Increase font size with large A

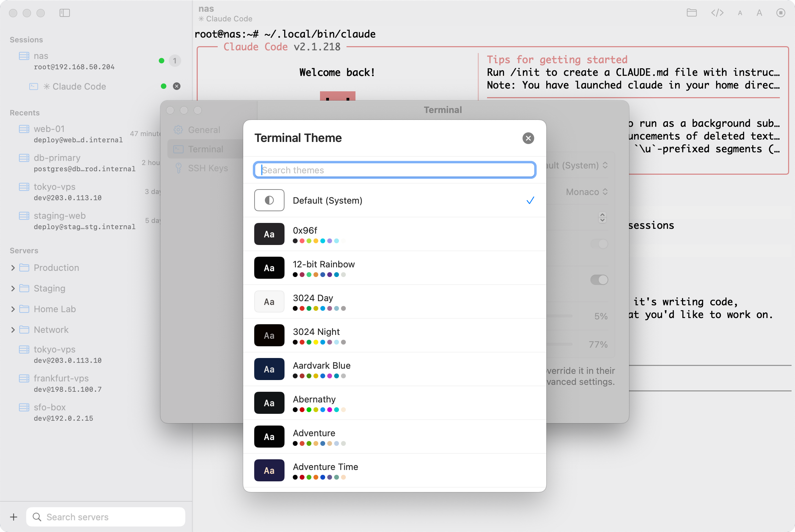[759, 13]
